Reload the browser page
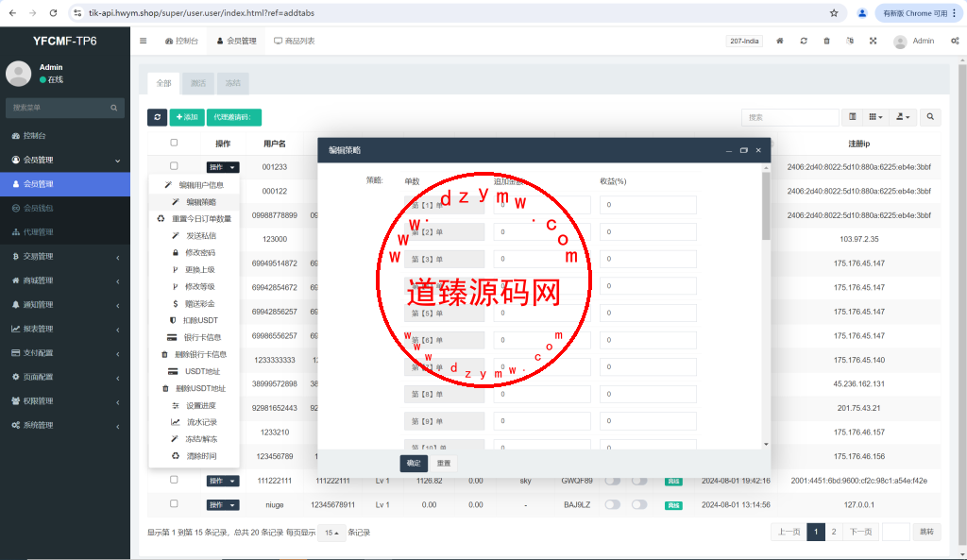Viewport: 967px width, 560px height. (x=53, y=13)
